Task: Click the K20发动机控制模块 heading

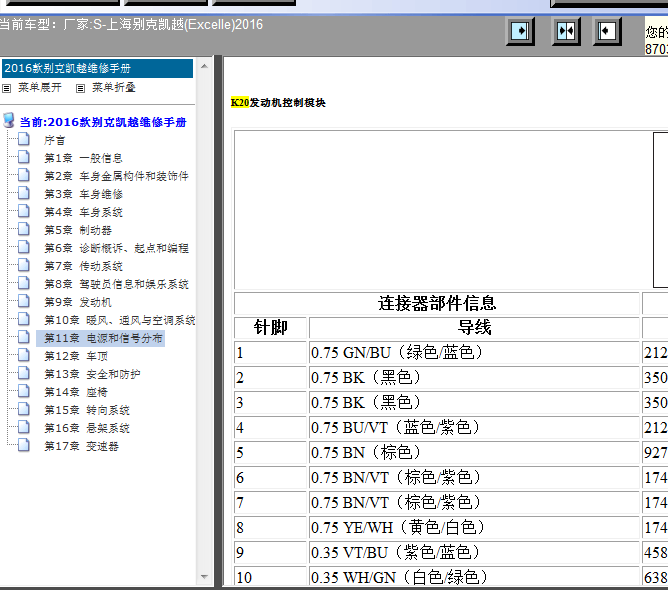Action: tap(278, 103)
